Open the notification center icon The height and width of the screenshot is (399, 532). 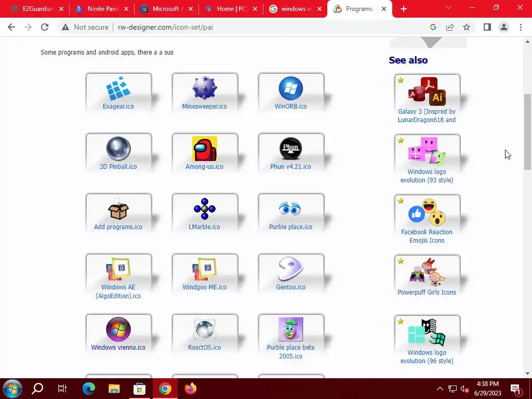click(516, 389)
